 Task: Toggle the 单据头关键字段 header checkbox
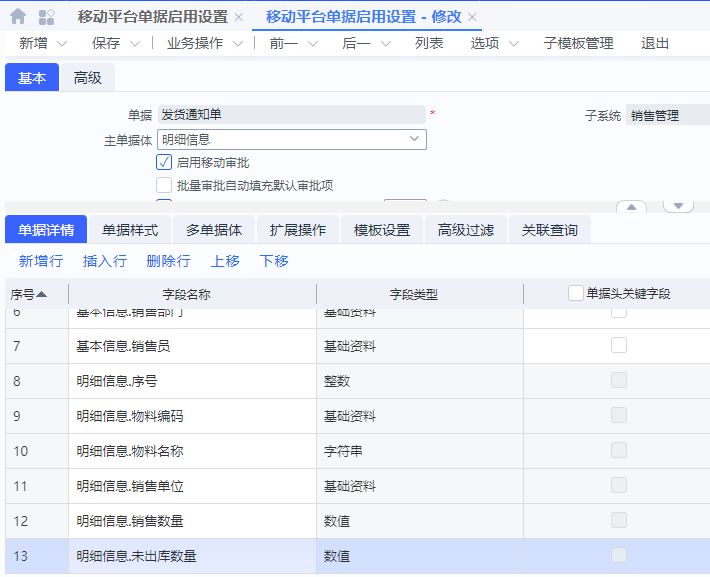click(x=575, y=293)
